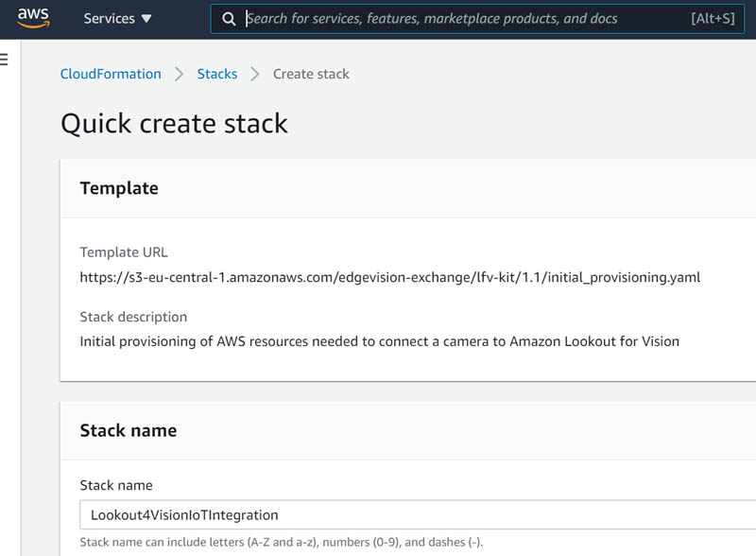Go to CloudFormation breadcrumb link
Screen dimensions: 756x556
[111, 74]
